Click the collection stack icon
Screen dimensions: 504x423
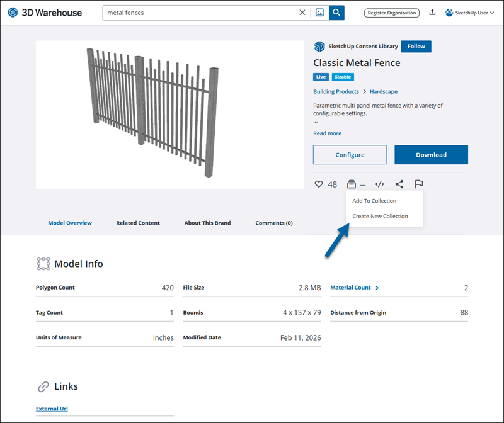click(x=352, y=184)
